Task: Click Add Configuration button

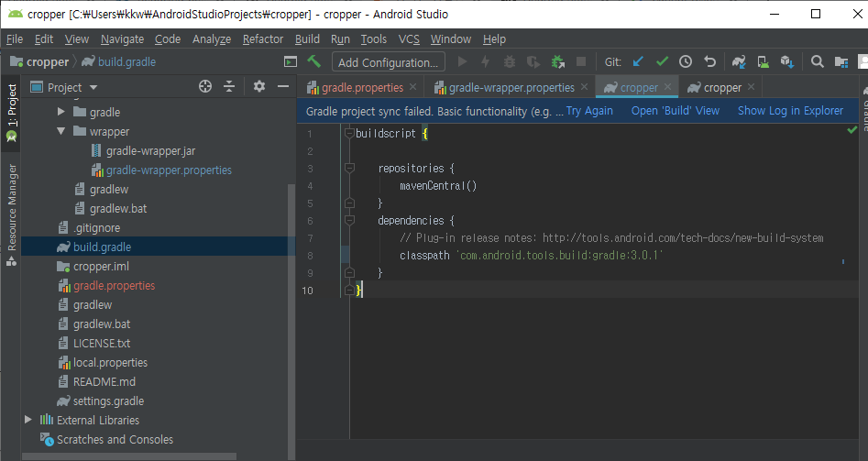Action: [x=388, y=62]
